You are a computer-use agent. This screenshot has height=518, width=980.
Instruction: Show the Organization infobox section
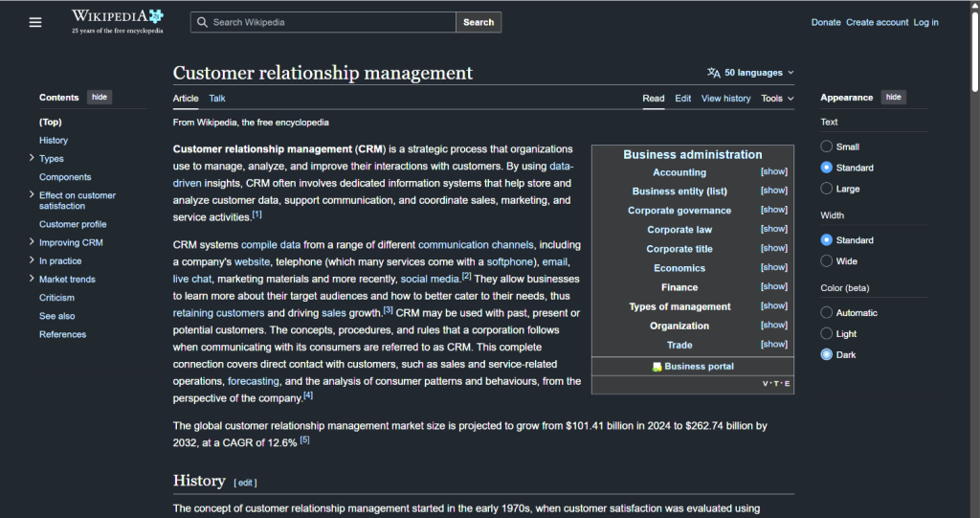pyautogui.click(x=773, y=325)
